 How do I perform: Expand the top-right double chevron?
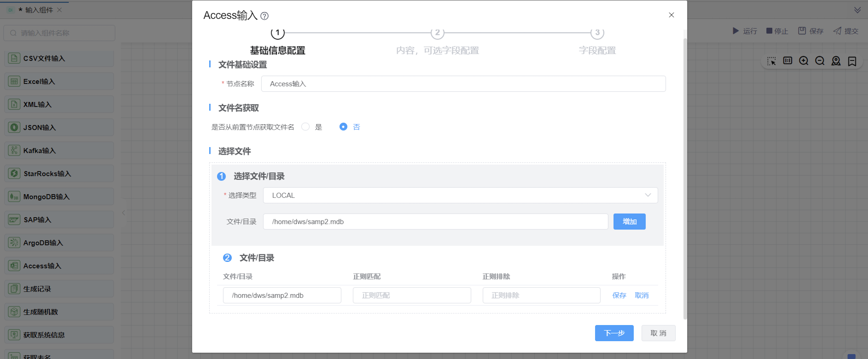point(858,10)
